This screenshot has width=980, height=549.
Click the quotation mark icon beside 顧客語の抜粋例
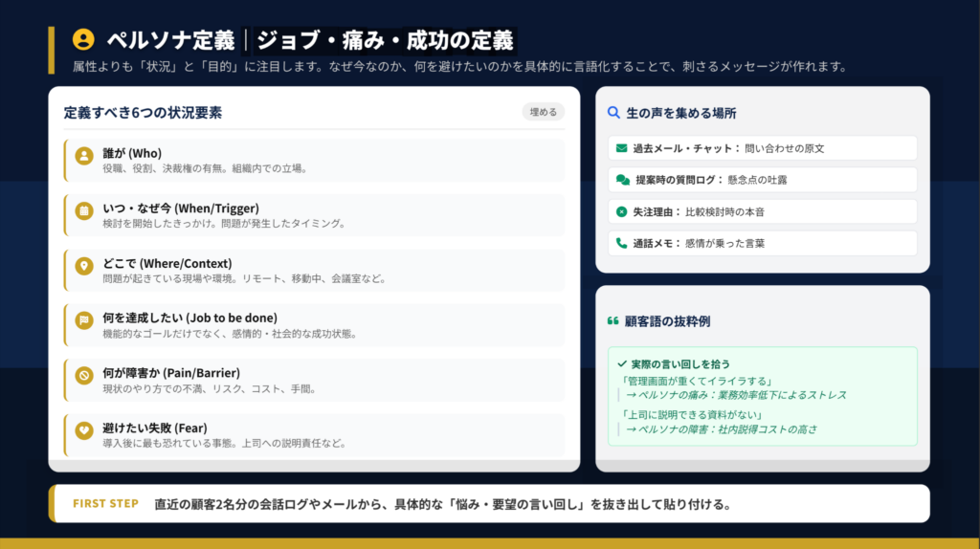coord(613,321)
